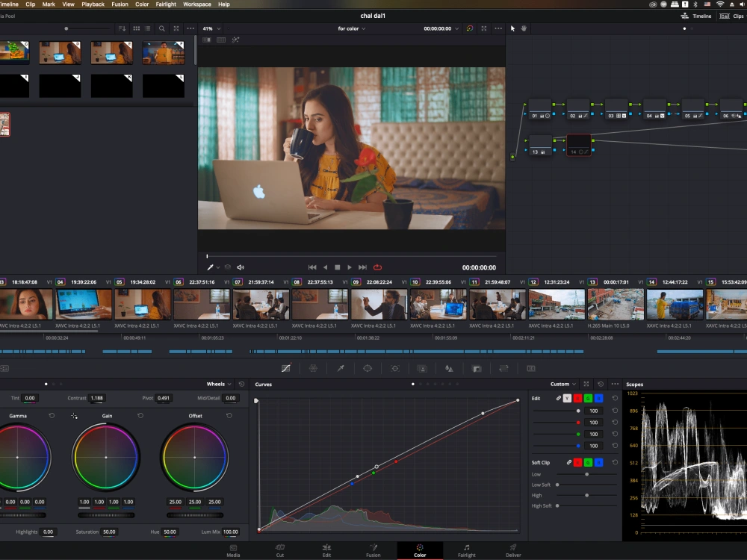Open the 'for color' timeline dropdown

coord(352,28)
